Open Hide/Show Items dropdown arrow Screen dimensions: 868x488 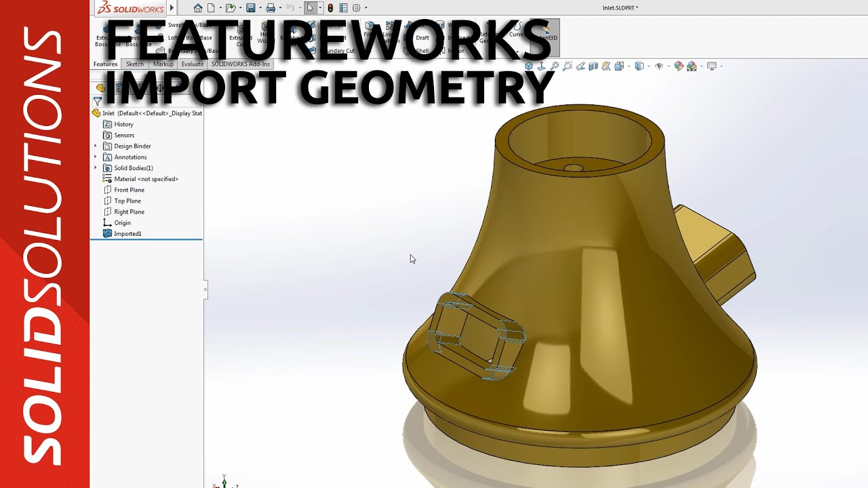pos(667,66)
